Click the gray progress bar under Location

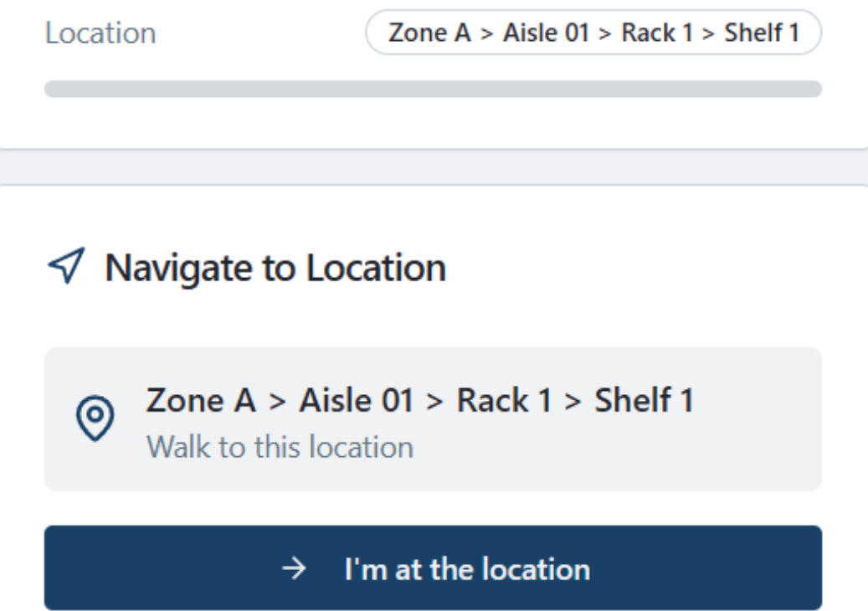tap(433, 89)
